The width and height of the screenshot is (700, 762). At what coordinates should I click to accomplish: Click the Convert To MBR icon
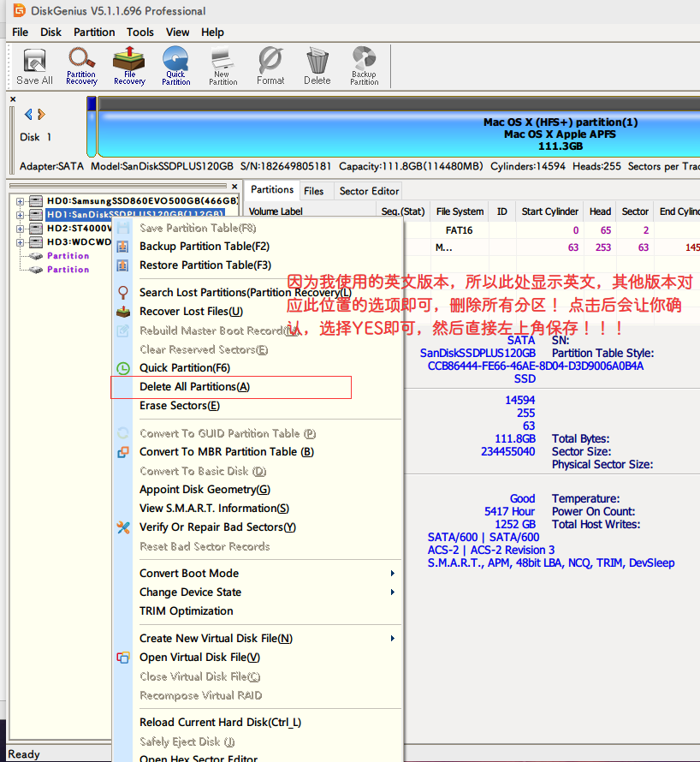tap(123, 452)
